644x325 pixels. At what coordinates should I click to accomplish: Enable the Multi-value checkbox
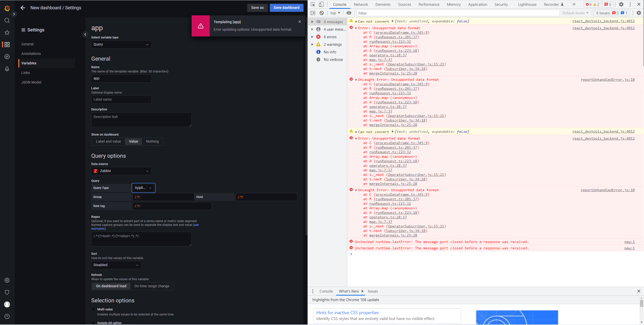(x=93, y=309)
